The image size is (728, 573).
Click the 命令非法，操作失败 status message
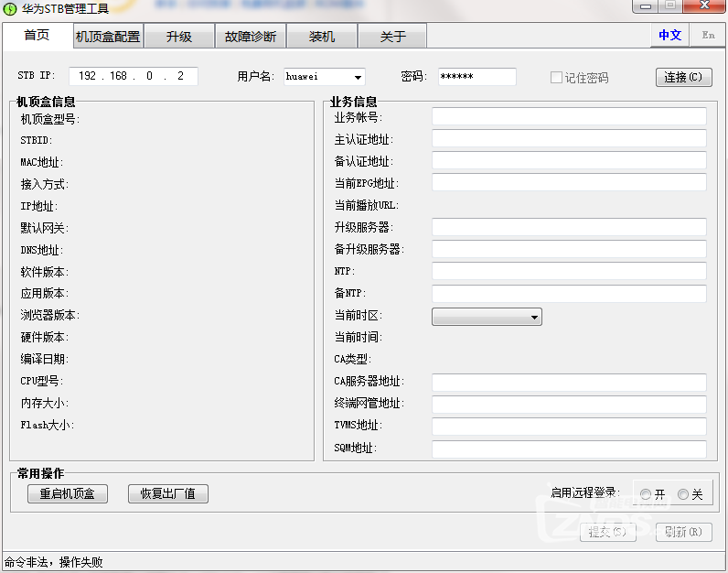[54, 562]
